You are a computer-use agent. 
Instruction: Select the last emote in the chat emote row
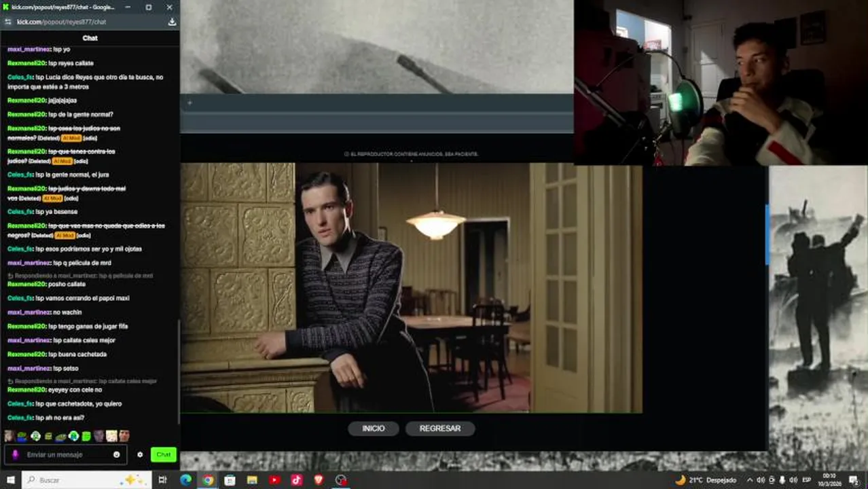[124, 436]
